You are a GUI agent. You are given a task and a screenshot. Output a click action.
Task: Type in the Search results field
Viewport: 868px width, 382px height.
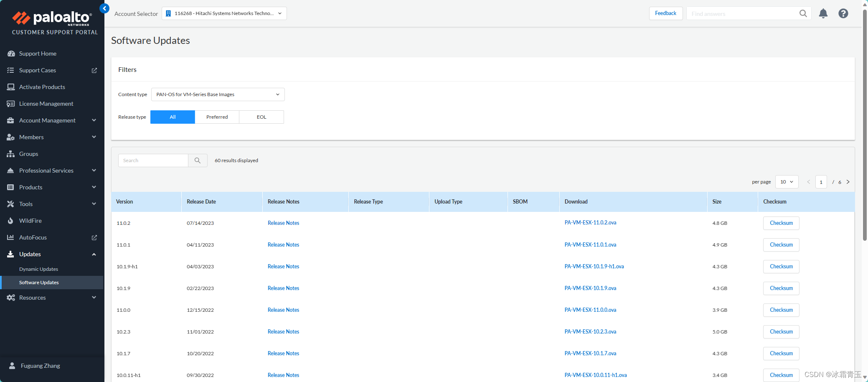point(153,160)
